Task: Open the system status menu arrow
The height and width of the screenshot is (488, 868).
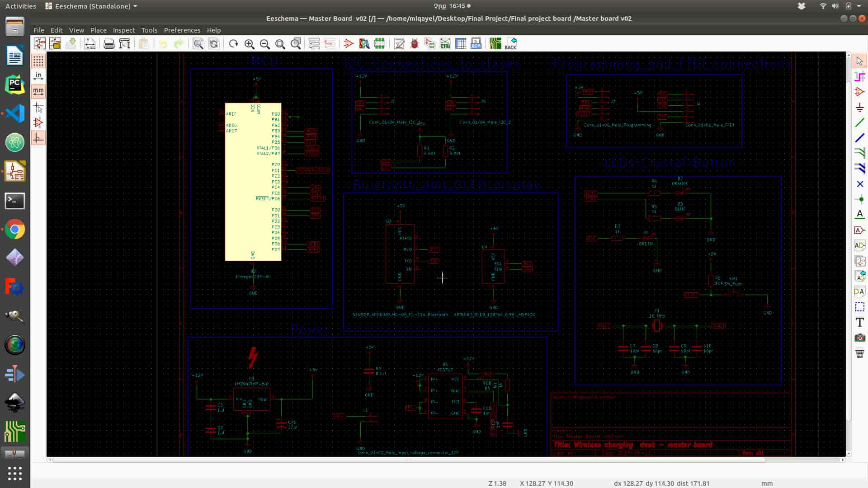Action: pos(859,6)
